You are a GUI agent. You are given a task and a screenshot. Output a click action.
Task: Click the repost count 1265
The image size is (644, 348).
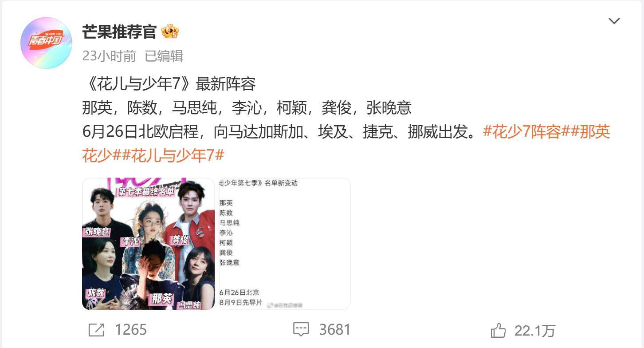tap(131, 330)
